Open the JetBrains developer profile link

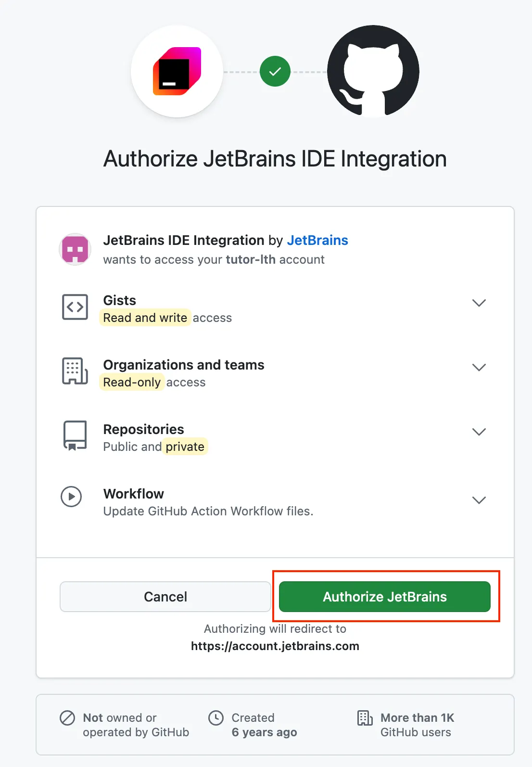(317, 240)
